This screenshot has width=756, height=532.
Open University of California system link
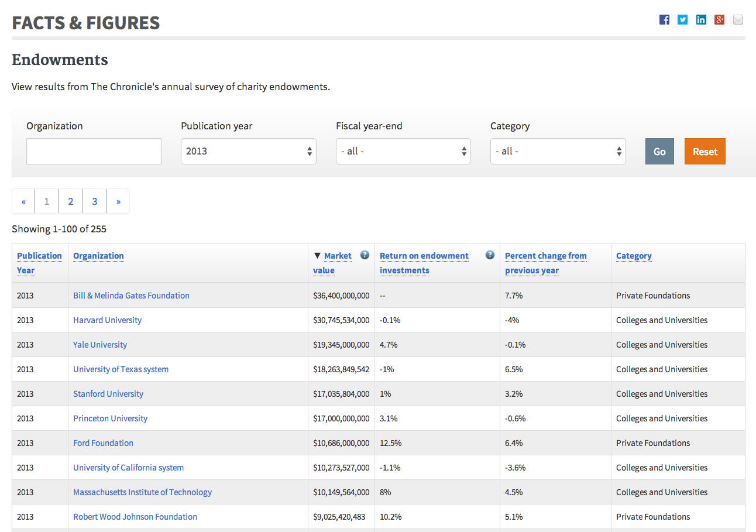click(x=128, y=468)
